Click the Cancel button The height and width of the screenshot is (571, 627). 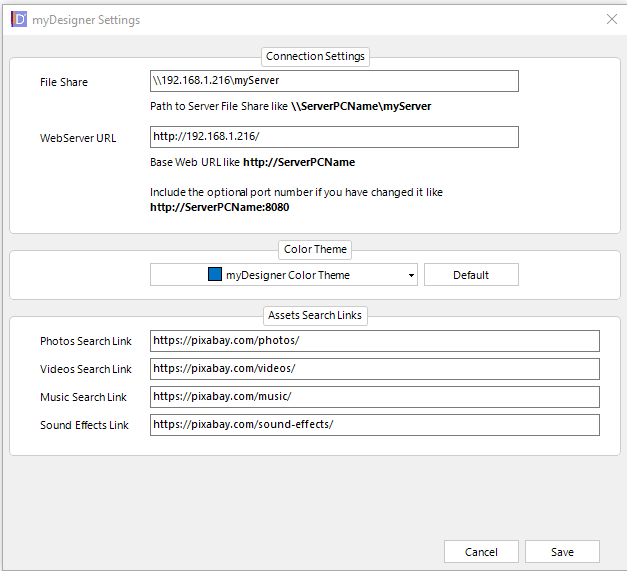[x=481, y=552]
